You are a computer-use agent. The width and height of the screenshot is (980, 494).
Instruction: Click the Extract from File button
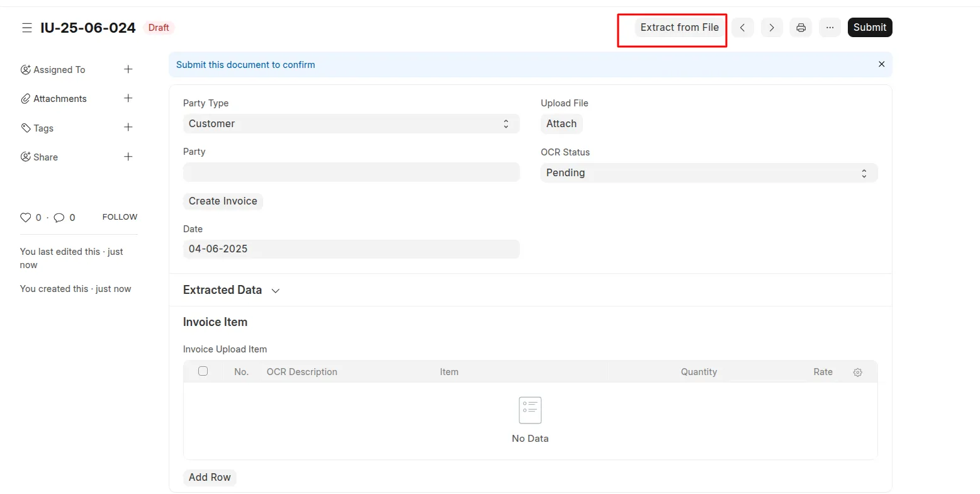pyautogui.click(x=679, y=28)
